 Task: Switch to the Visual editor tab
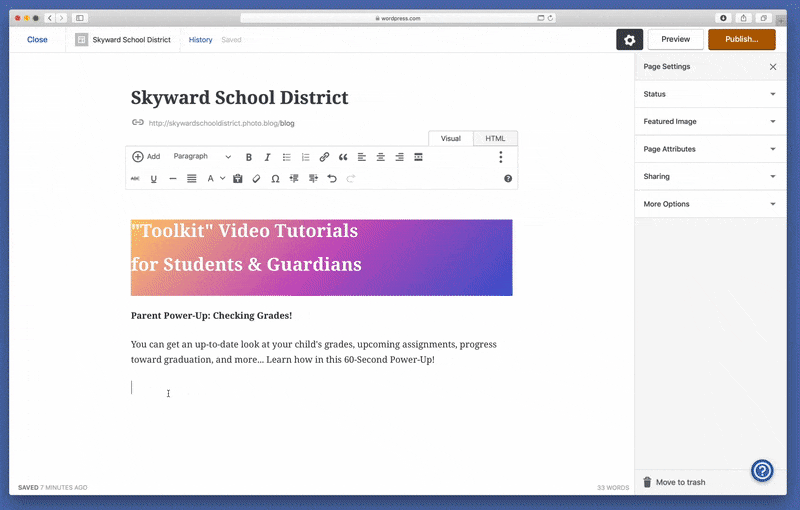point(451,138)
